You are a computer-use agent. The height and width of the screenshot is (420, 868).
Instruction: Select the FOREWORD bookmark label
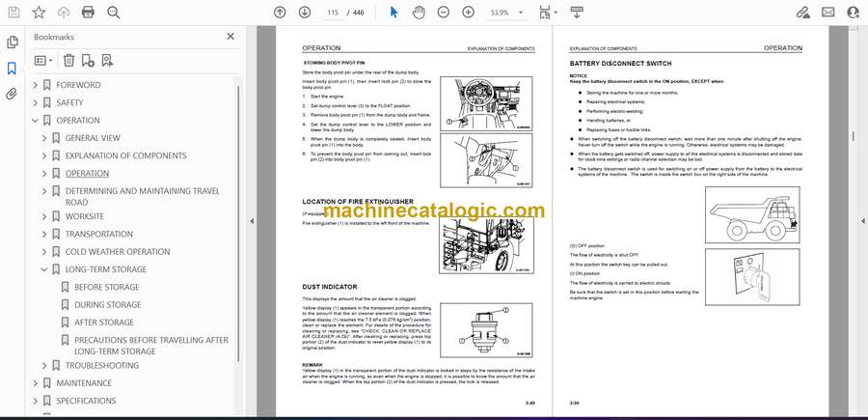[78, 85]
